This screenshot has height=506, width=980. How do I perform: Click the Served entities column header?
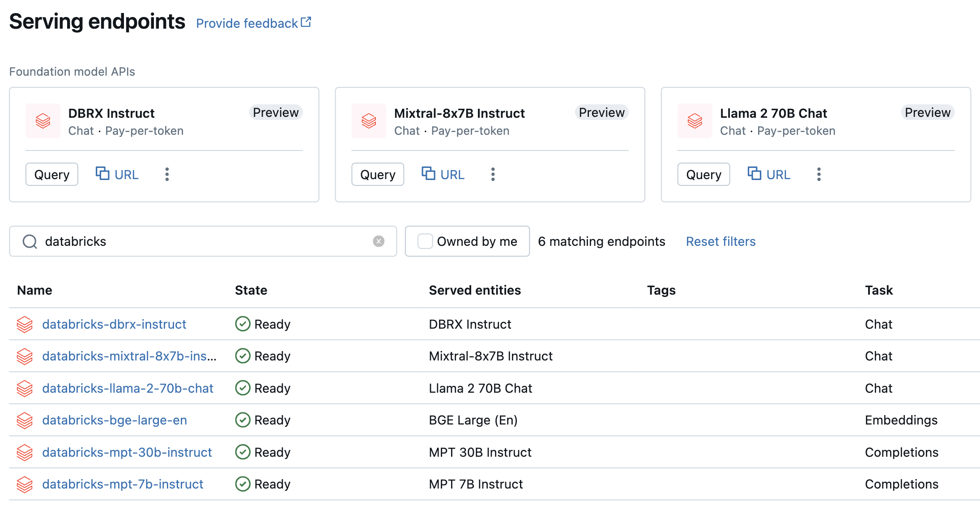(475, 290)
